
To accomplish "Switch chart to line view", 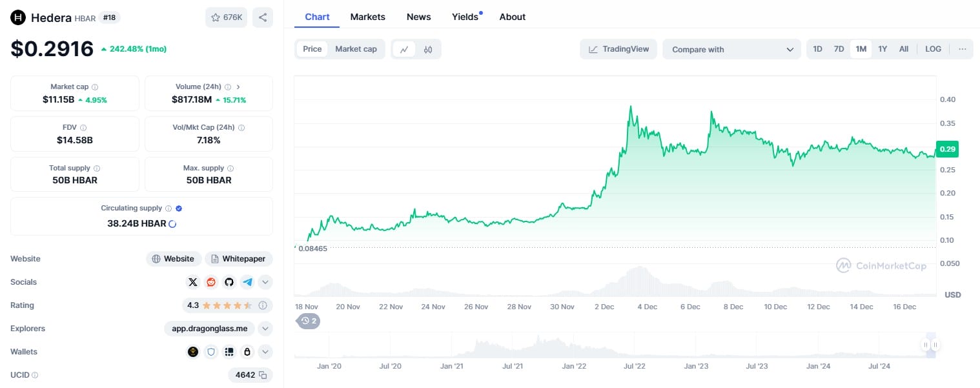I will (404, 49).
